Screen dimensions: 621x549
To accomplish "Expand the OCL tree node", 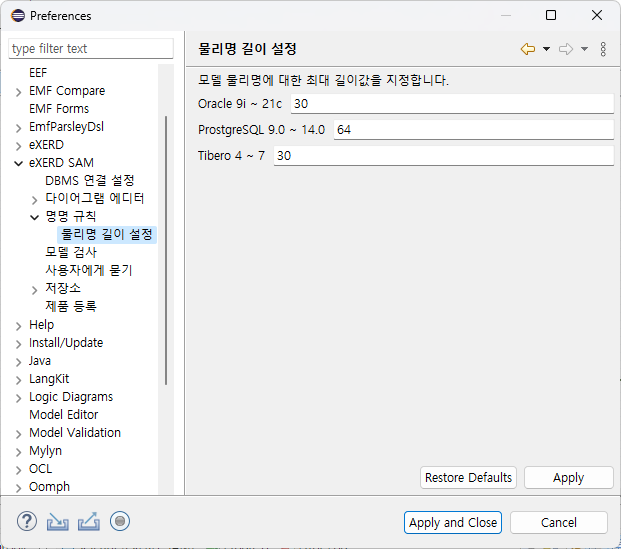I will [x=18, y=470].
